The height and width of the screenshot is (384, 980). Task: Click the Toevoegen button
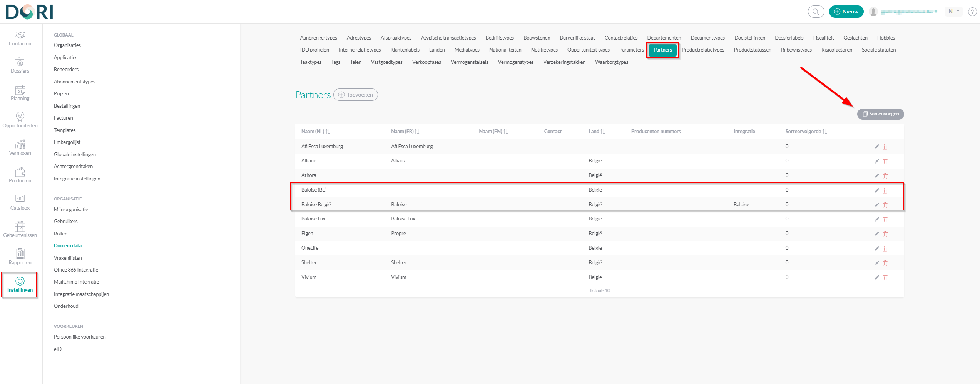[356, 95]
